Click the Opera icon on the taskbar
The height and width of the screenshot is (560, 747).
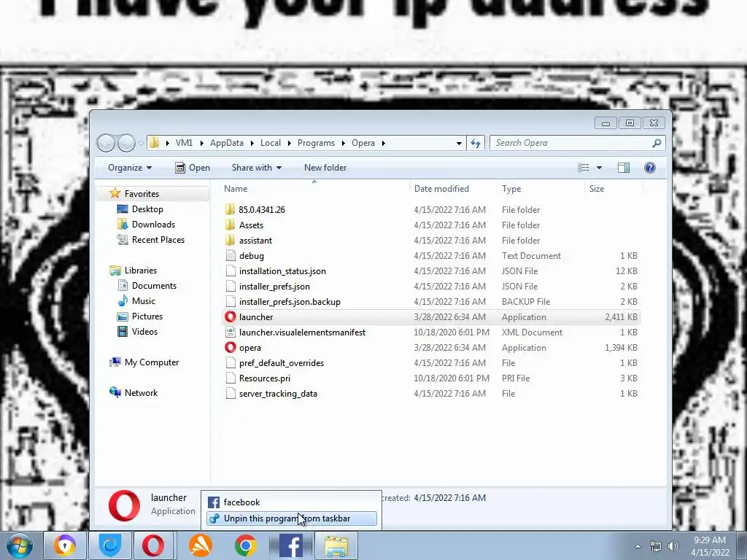coord(153,545)
